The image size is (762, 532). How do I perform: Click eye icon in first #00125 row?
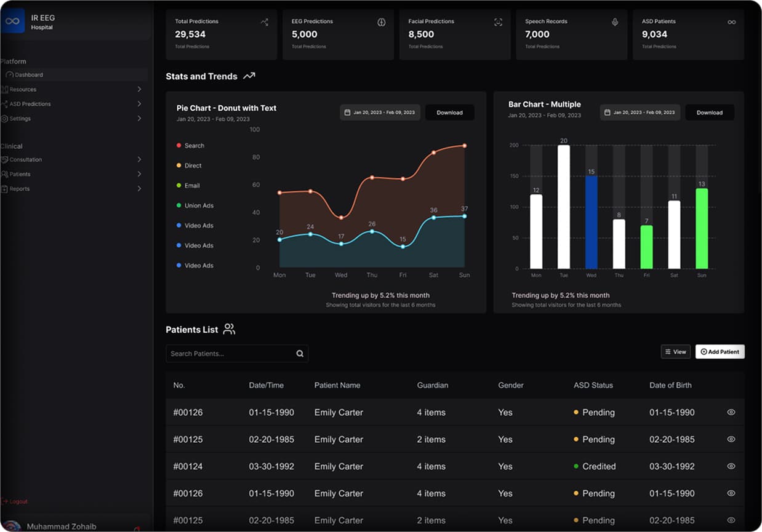731,439
